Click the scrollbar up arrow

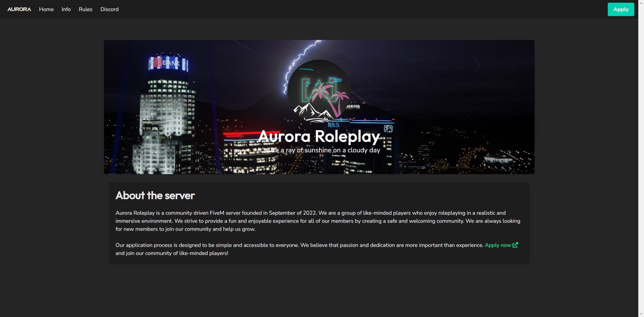pyautogui.click(x=641, y=2)
